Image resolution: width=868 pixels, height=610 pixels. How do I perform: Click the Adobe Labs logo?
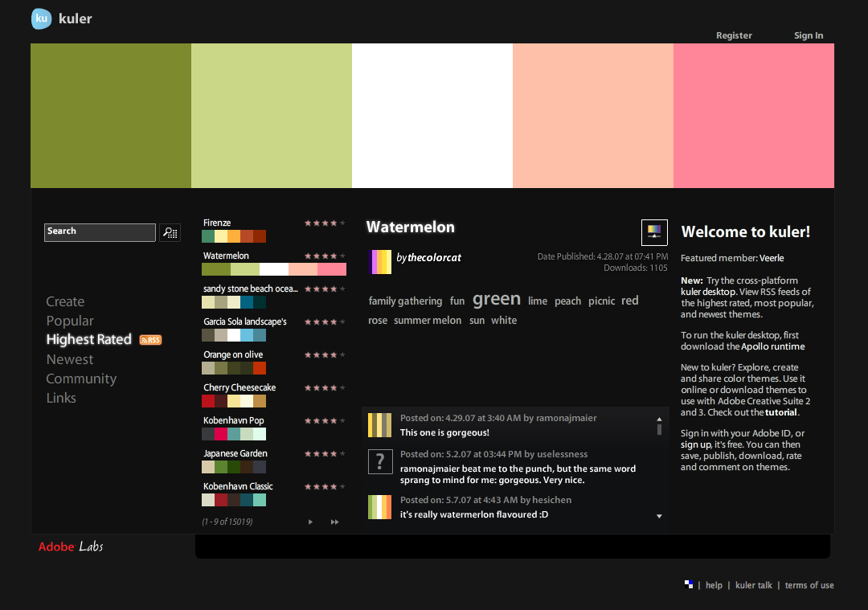[x=71, y=547]
